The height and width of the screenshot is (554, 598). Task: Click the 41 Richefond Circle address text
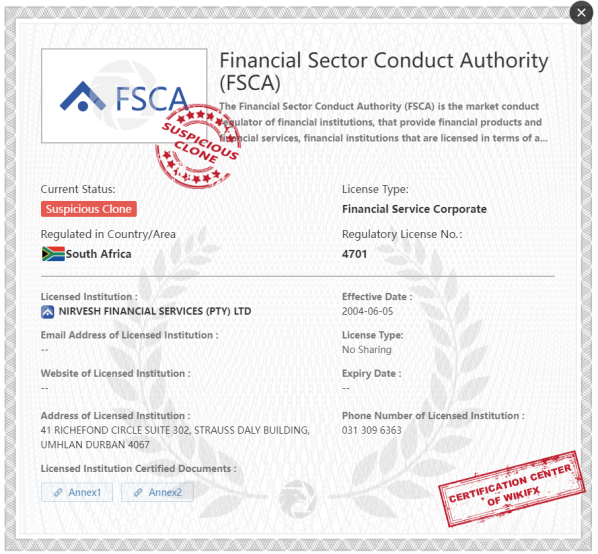175,437
